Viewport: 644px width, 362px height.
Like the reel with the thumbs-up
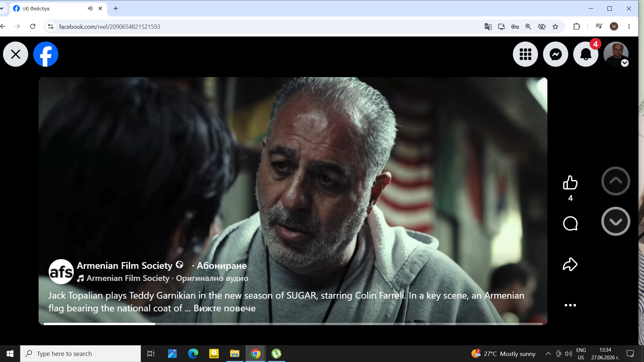click(x=570, y=183)
